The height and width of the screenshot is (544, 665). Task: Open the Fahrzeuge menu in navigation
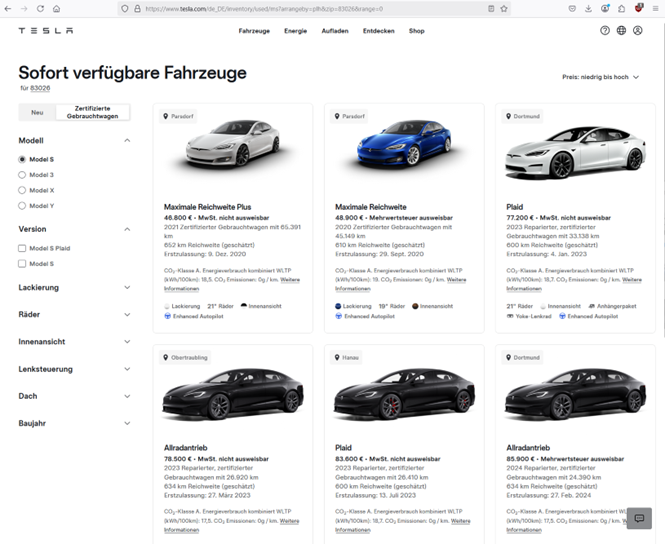point(254,31)
